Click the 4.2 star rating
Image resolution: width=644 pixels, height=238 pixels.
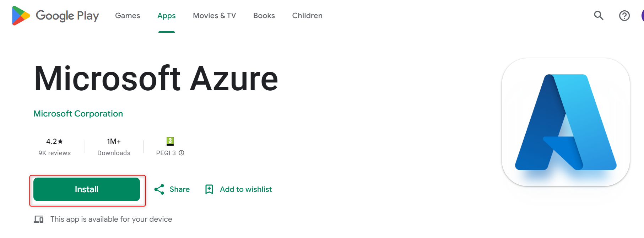tap(54, 141)
